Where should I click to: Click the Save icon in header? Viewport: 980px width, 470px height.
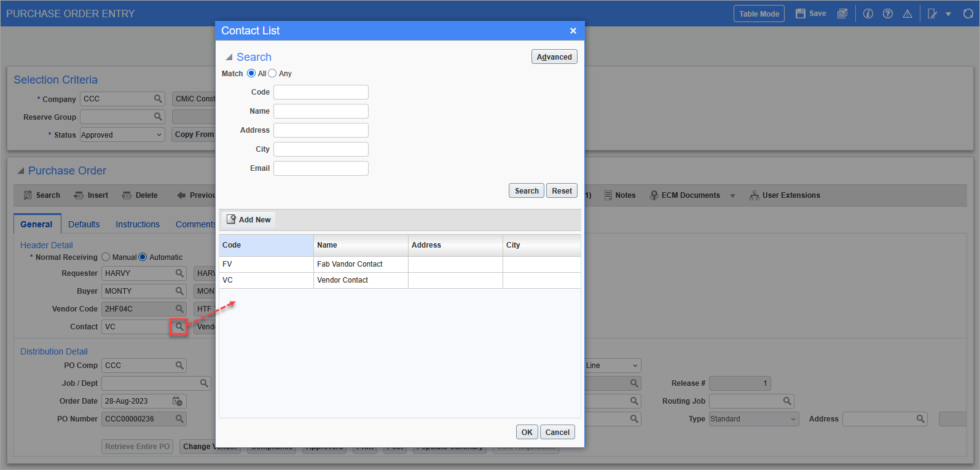[810, 14]
